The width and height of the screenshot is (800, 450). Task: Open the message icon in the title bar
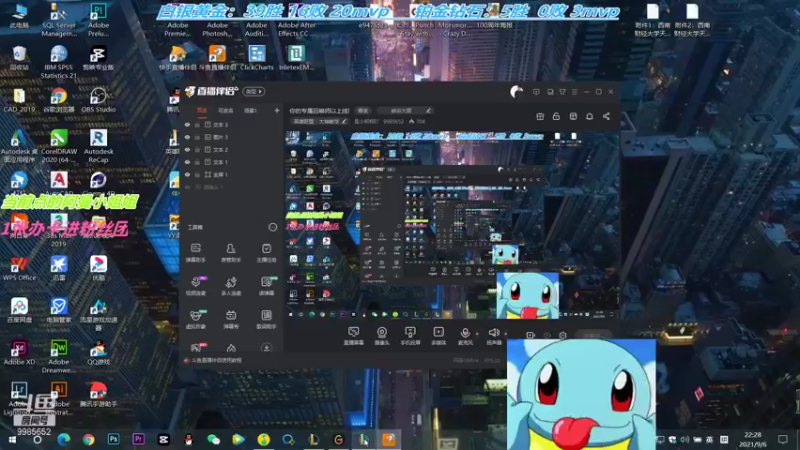click(x=536, y=92)
